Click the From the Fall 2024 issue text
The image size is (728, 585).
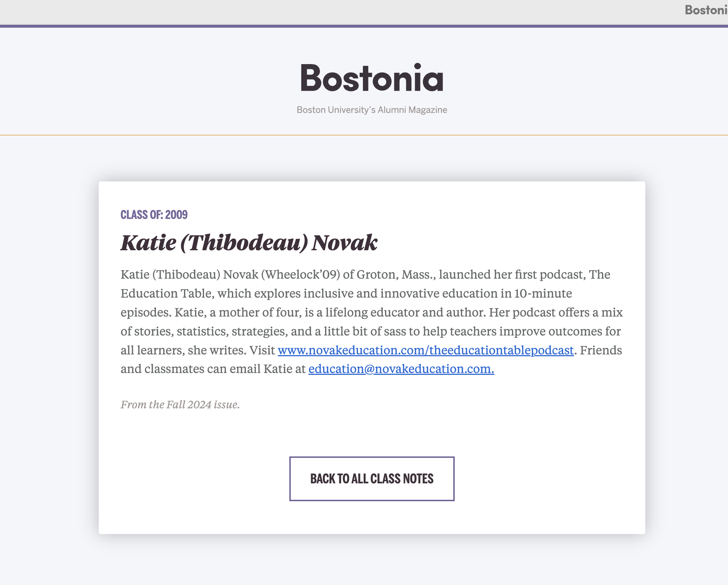click(180, 405)
